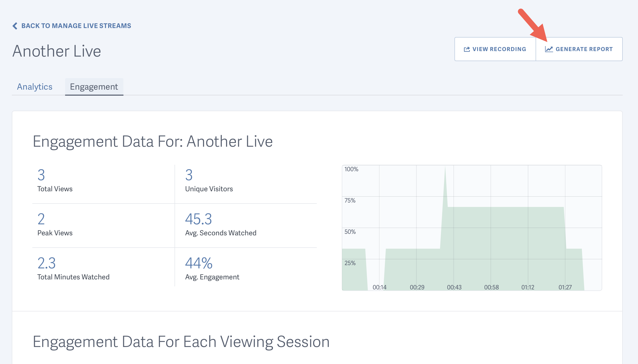This screenshot has height=364, width=638.
Task: Select the Engagement tab
Action: click(x=94, y=87)
